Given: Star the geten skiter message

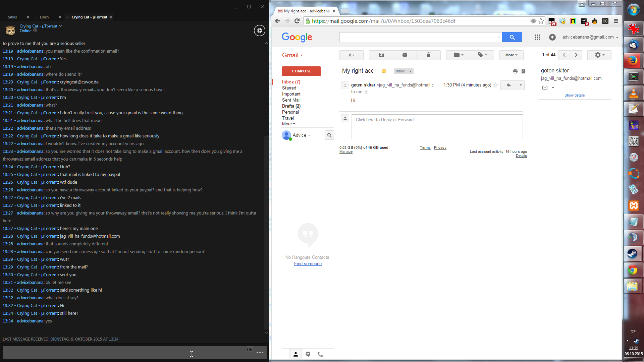Looking at the screenshot, I should (496, 85).
